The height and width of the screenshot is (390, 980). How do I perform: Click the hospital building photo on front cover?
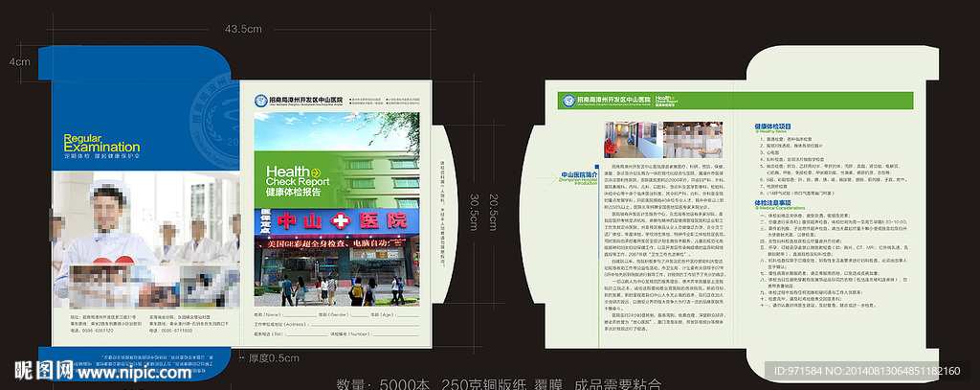(x=336, y=209)
